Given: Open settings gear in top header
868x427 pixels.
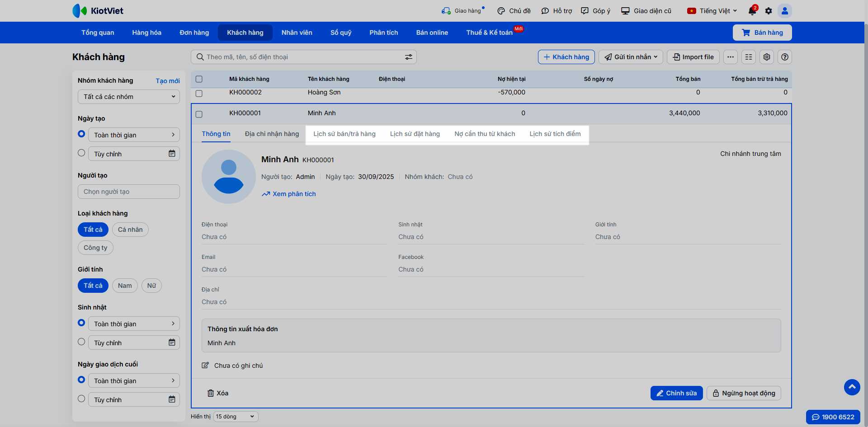Looking at the screenshot, I should (769, 11).
